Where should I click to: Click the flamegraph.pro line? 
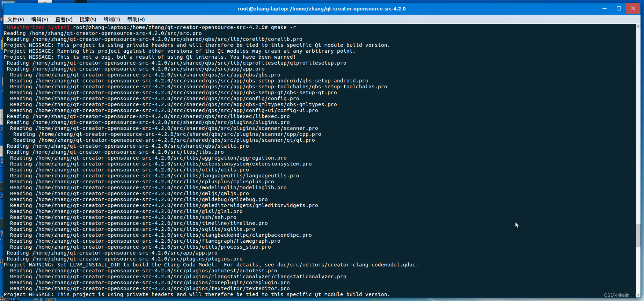[x=145, y=241]
